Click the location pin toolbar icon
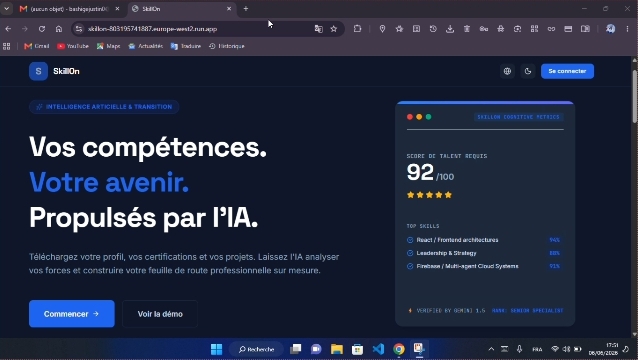638x360 pixels. 382,29
